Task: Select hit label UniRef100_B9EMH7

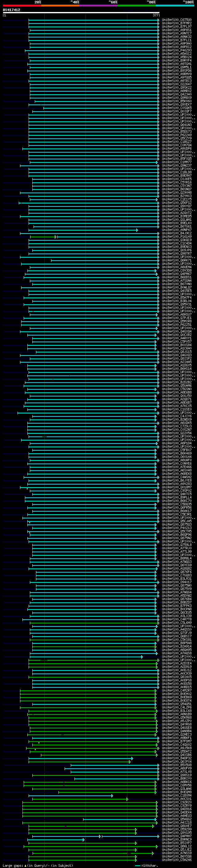Action: pyautogui.click(x=177, y=176)
